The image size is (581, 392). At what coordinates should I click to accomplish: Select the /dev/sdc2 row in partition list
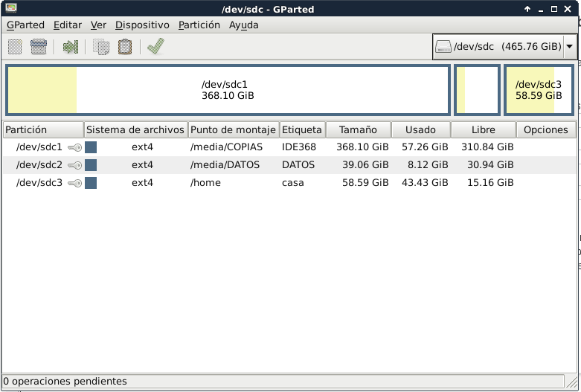[x=290, y=165]
